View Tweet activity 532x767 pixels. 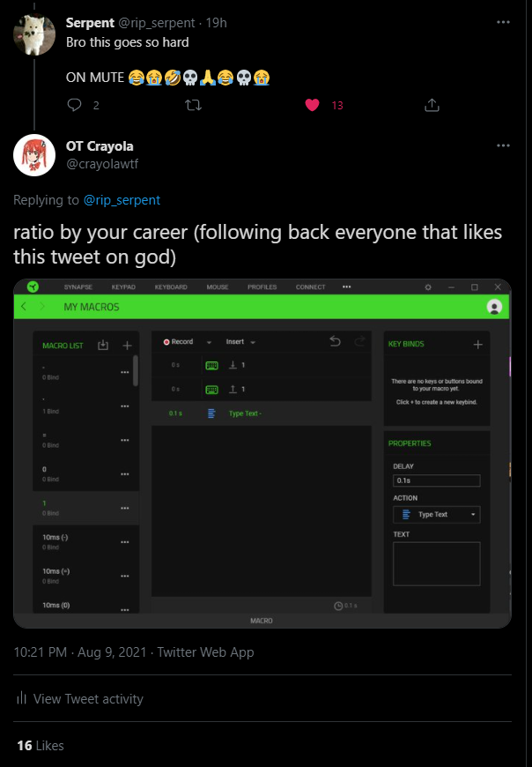click(x=88, y=699)
